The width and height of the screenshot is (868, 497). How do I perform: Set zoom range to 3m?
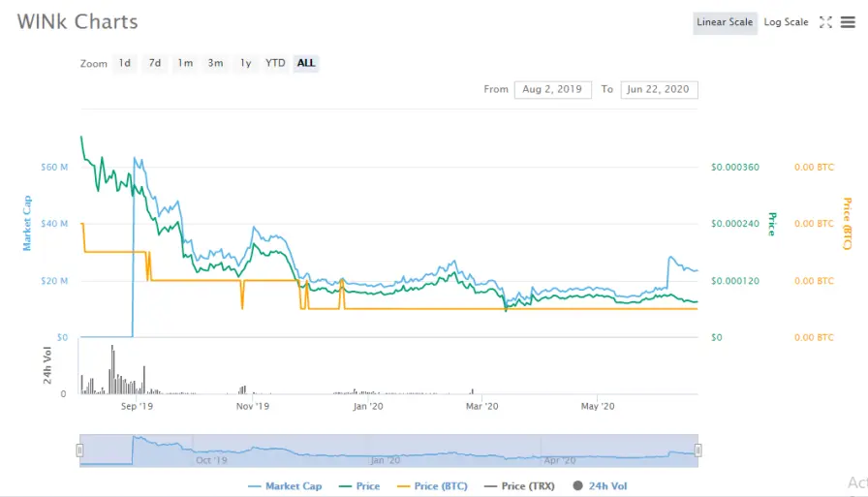coord(215,63)
